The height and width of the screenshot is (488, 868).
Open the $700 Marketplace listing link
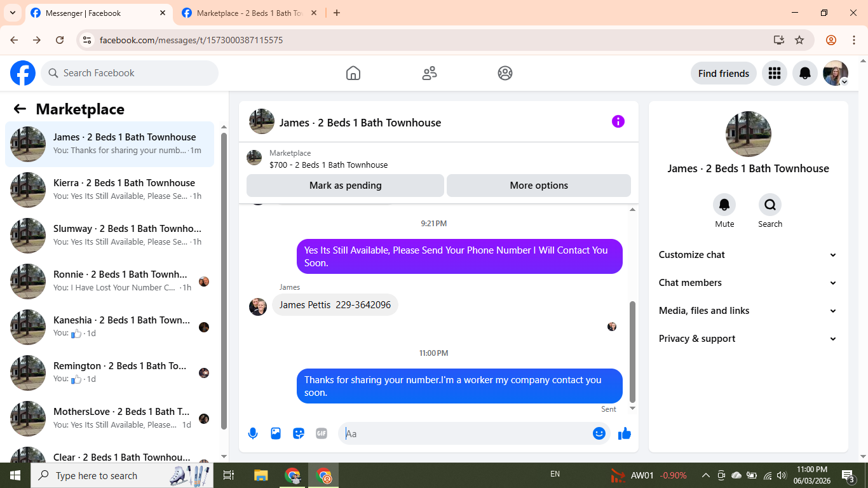click(x=329, y=165)
